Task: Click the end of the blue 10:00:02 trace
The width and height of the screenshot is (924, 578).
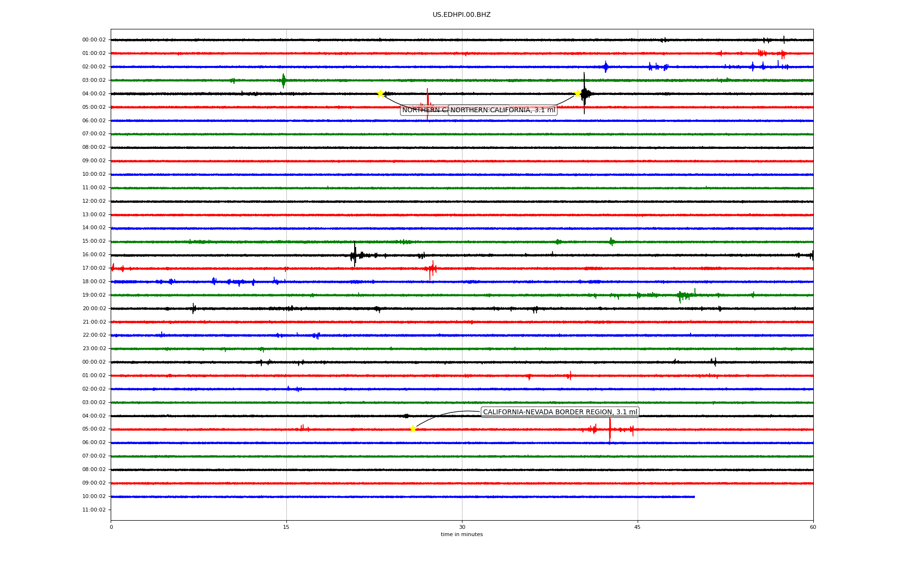Action: point(694,497)
